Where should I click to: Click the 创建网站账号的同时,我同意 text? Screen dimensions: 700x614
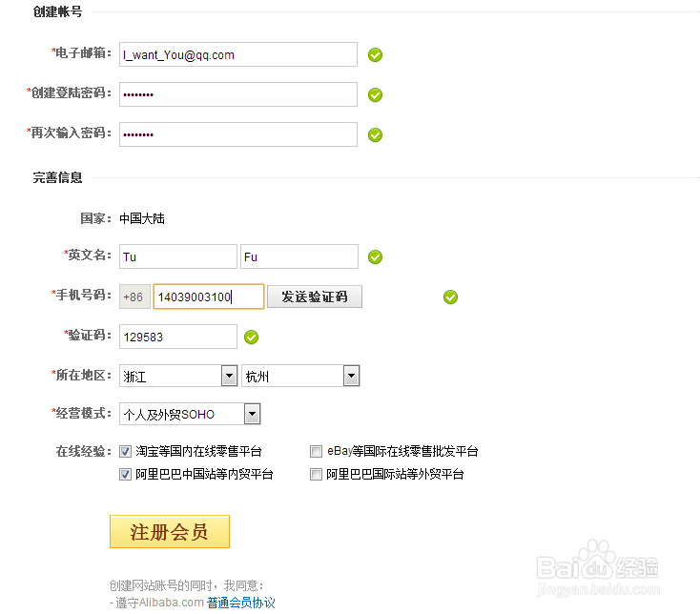click(186, 585)
